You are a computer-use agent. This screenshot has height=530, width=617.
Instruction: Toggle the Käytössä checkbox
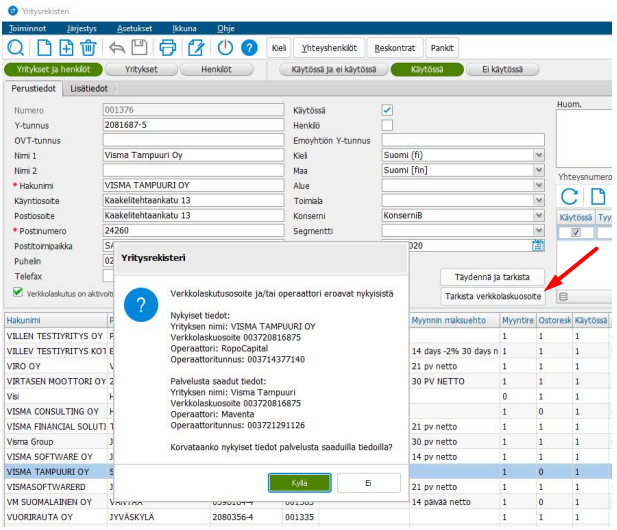coord(387,110)
